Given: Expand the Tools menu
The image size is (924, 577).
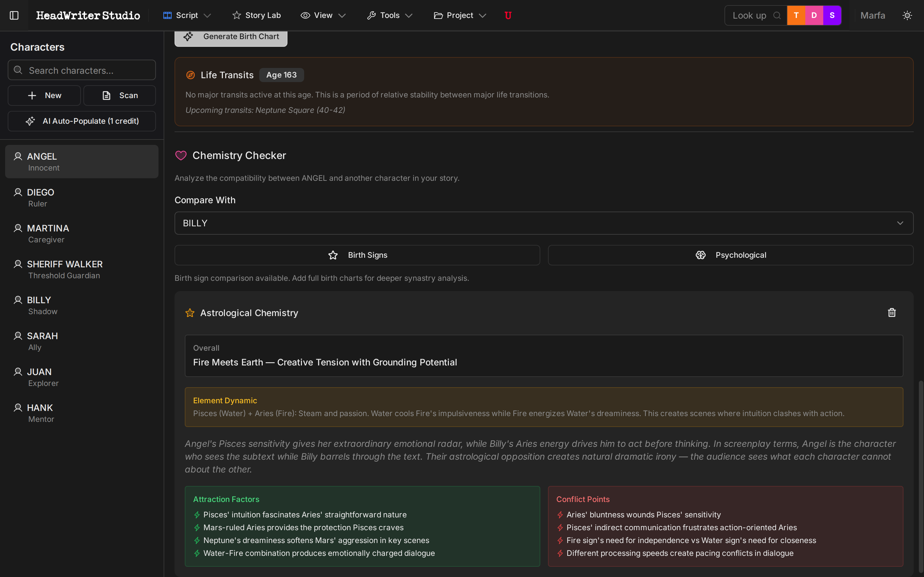Looking at the screenshot, I should coord(390,15).
